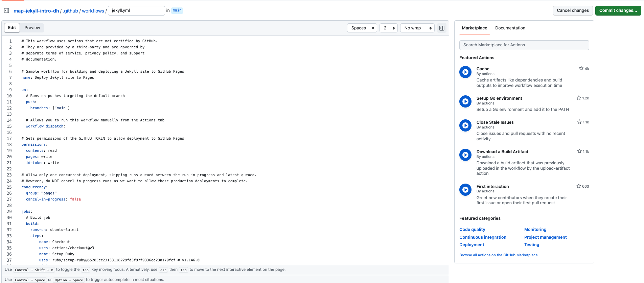Click the Search Marketplace for Actions field

(524, 45)
